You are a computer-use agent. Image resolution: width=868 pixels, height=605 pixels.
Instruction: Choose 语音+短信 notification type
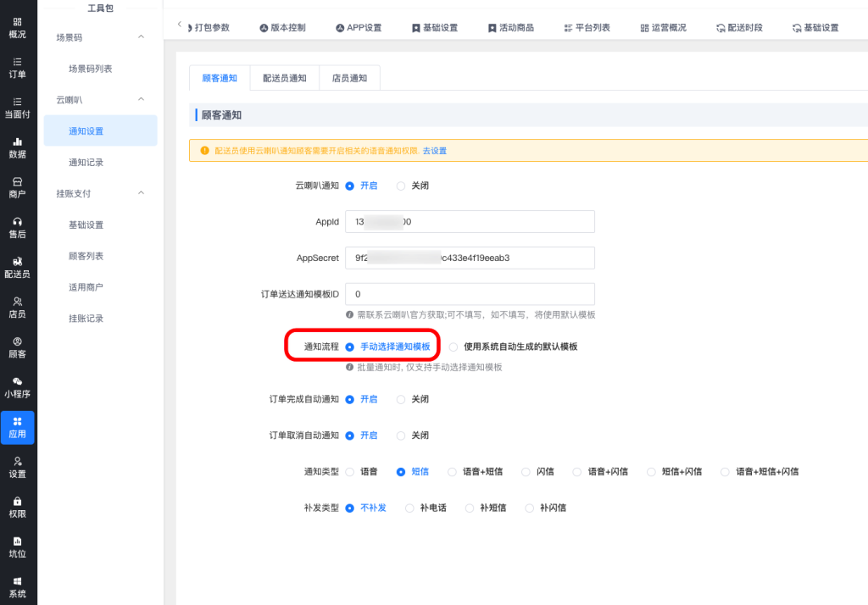click(452, 471)
